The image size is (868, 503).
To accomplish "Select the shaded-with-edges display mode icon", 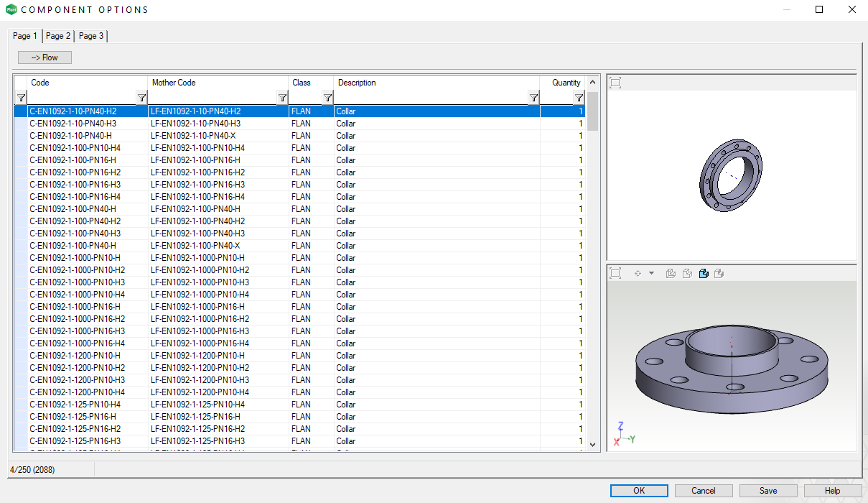I will [719, 273].
